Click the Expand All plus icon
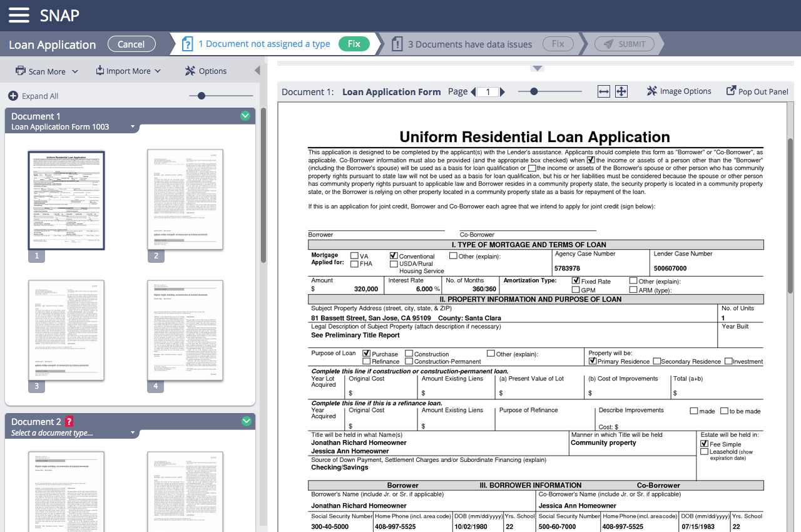Image resolution: width=801 pixels, height=532 pixels. click(x=13, y=96)
